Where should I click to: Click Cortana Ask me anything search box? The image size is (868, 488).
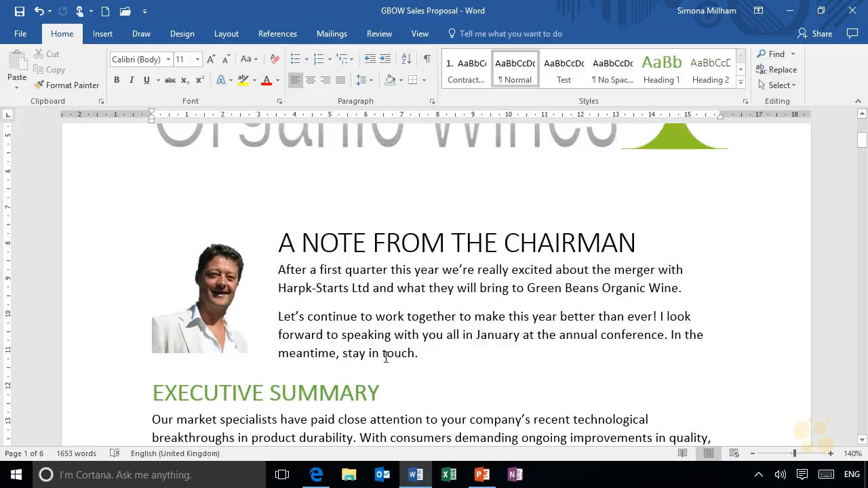click(x=148, y=474)
